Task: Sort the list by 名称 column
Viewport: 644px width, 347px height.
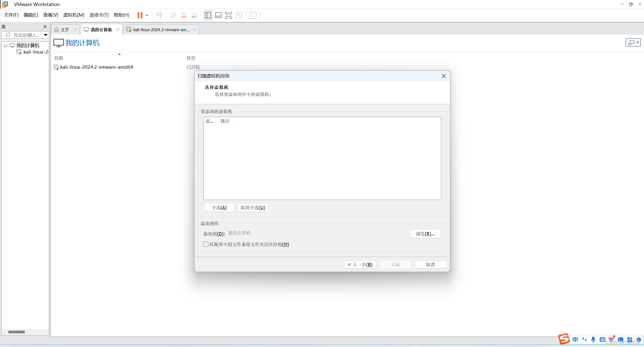Action: tap(59, 58)
